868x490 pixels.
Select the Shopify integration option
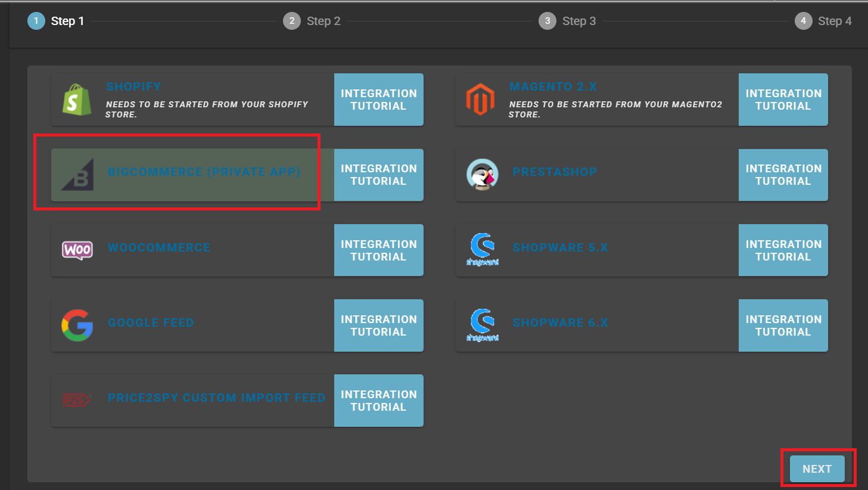click(193, 100)
